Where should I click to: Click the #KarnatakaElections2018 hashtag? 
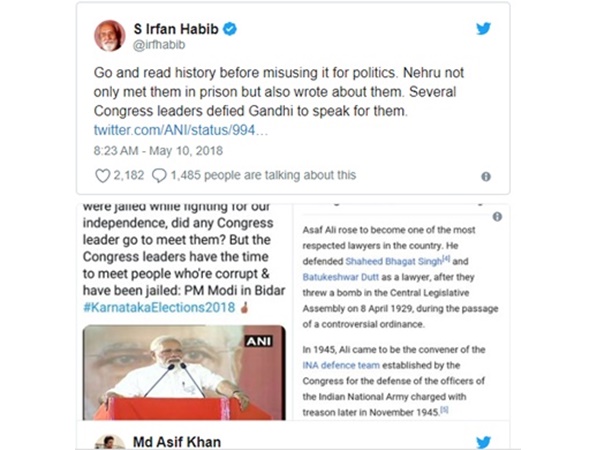[x=159, y=307]
